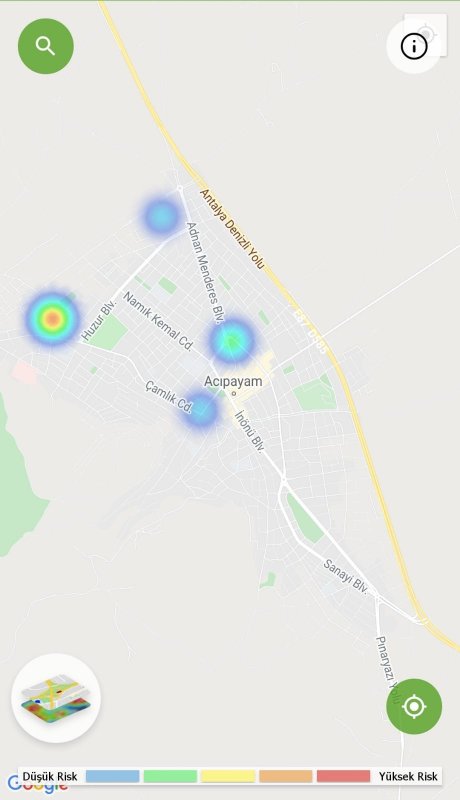460x800 pixels.
Task: Click the Sanayi Blv. street label
Action: coord(345,577)
